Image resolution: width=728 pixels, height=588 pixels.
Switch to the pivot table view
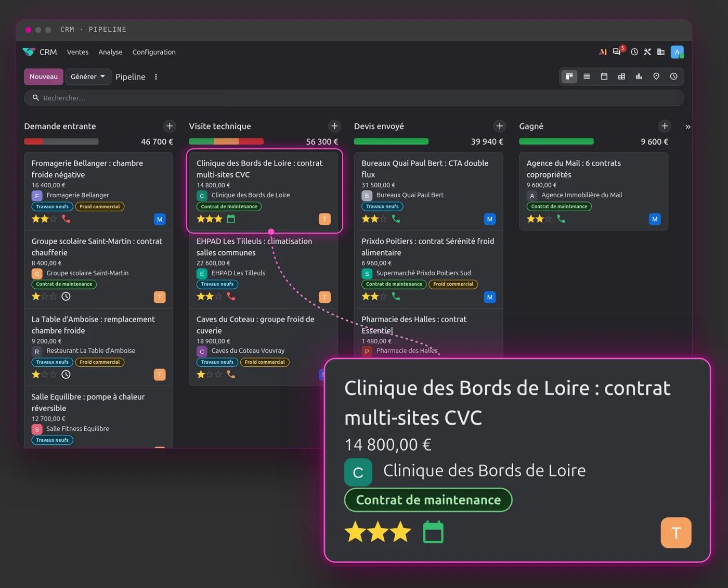621,76
